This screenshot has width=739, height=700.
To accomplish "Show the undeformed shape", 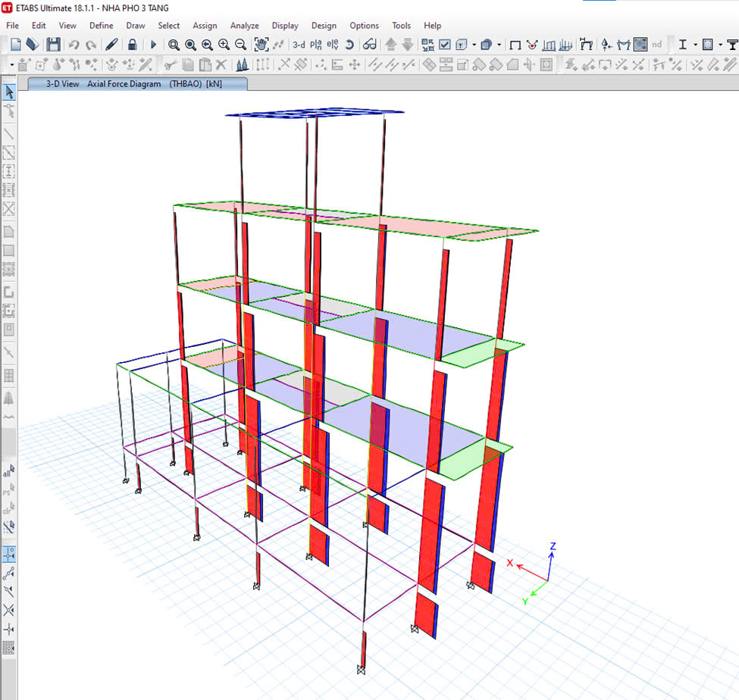I will [515, 45].
